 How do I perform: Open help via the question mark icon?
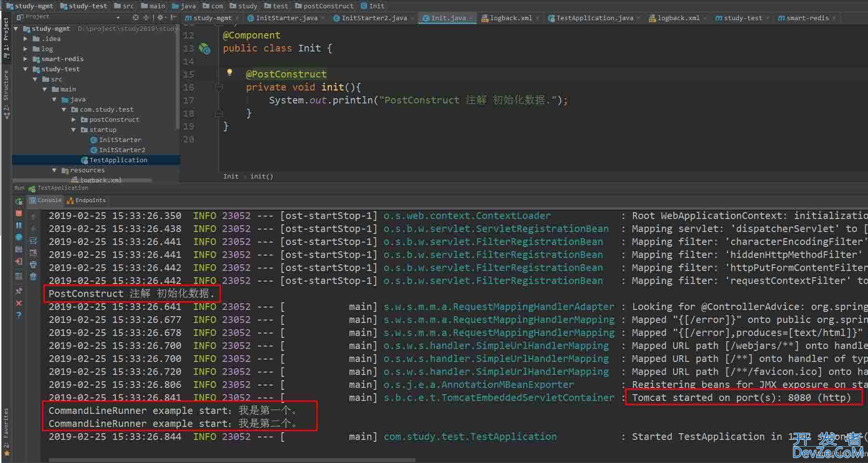coord(19,315)
